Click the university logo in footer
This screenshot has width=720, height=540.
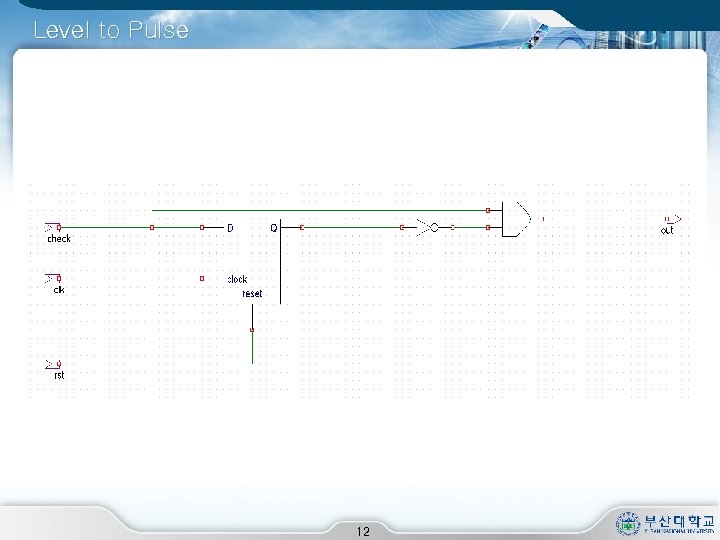[x=665, y=523]
